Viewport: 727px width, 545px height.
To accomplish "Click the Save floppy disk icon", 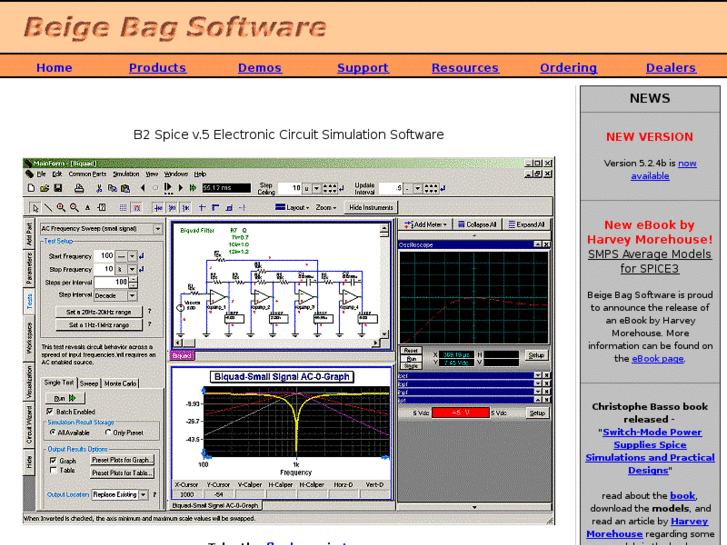I will (58, 188).
